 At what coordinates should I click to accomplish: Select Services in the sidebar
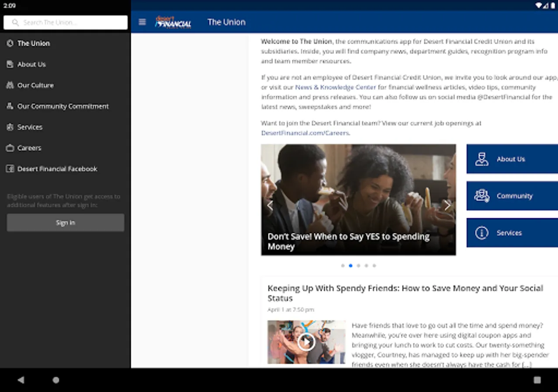click(65, 127)
